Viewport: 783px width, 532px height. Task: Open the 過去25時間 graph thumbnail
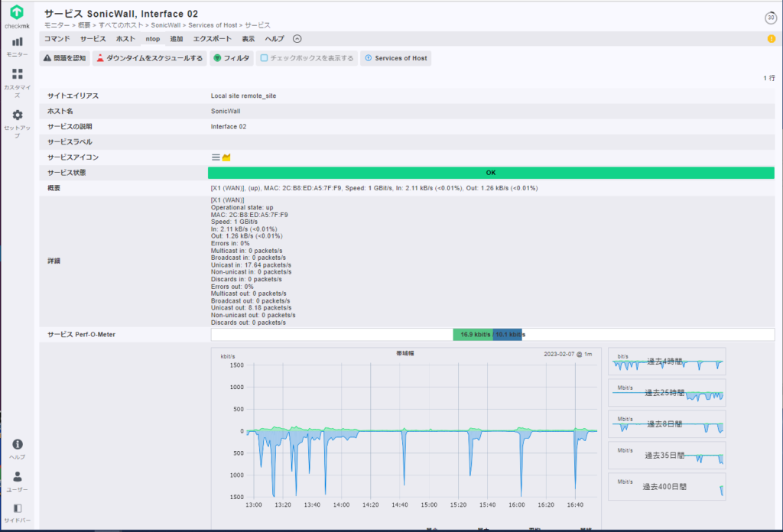point(667,393)
